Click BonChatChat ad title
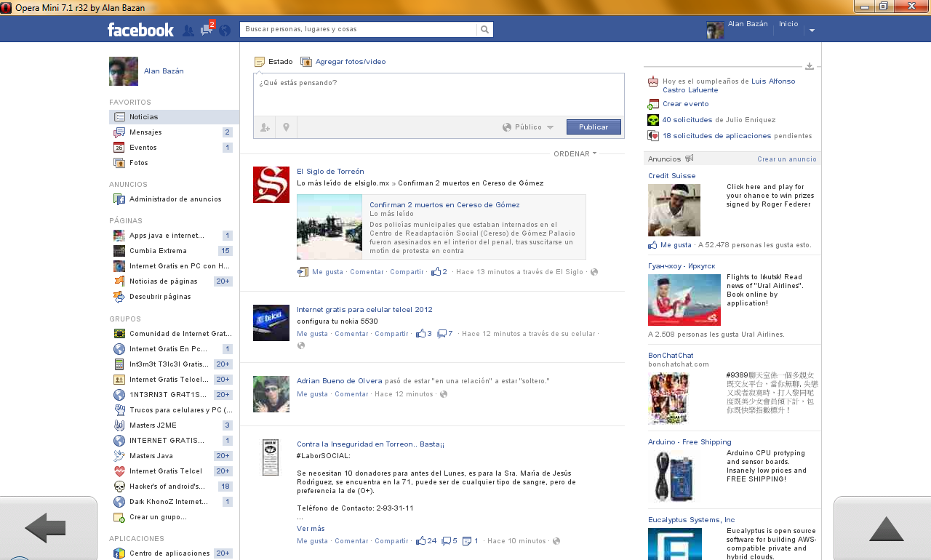Image resolution: width=931 pixels, height=560 pixels. point(671,356)
